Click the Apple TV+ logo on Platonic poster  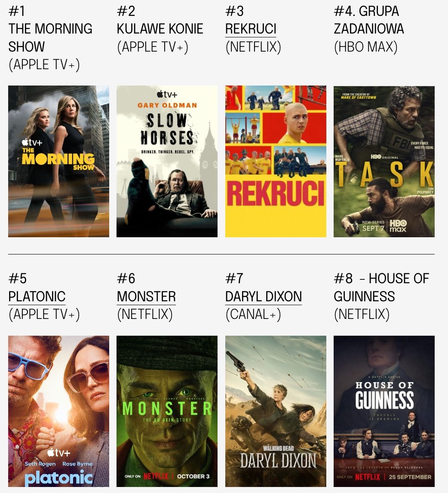[x=58, y=453]
